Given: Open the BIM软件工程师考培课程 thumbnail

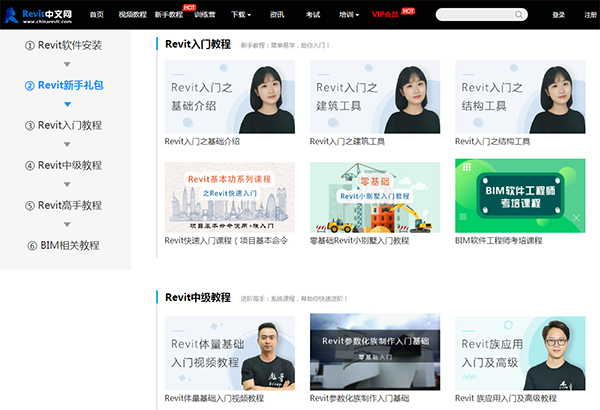Looking at the screenshot, I should click(520, 196).
